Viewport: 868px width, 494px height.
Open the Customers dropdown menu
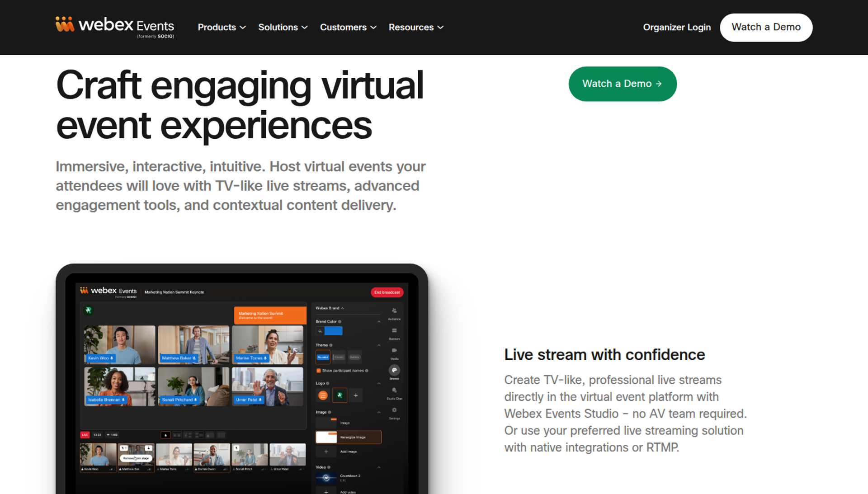click(x=348, y=27)
